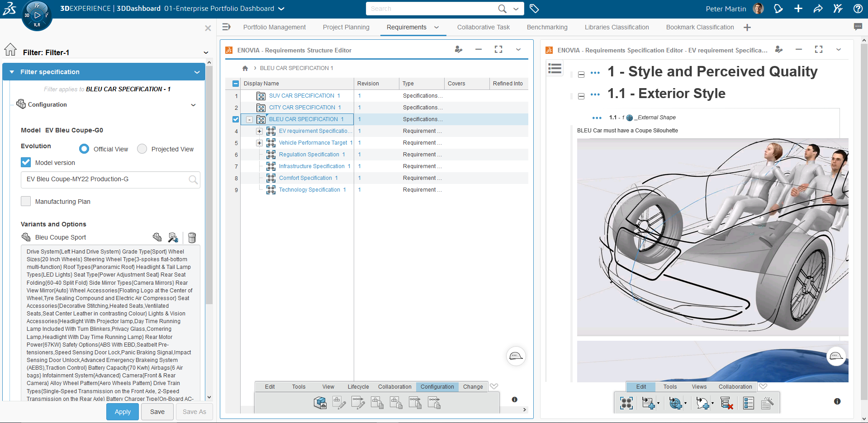Select the Projected View radio button

pyautogui.click(x=142, y=149)
